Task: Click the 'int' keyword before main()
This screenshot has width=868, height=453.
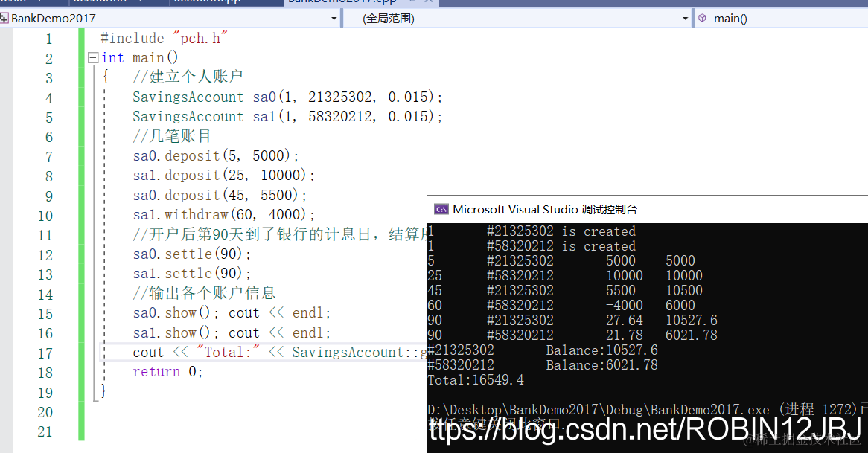Action: (112, 57)
